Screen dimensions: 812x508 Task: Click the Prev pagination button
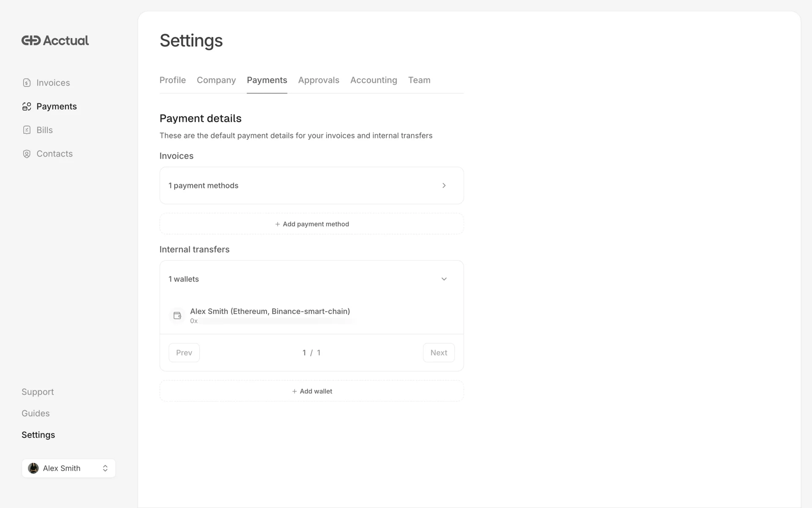(184, 353)
